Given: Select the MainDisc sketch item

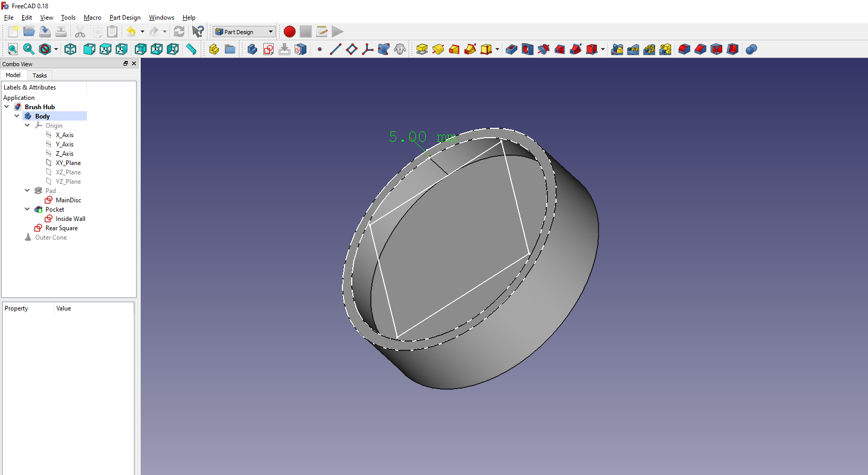Looking at the screenshot, I should 68,200.
